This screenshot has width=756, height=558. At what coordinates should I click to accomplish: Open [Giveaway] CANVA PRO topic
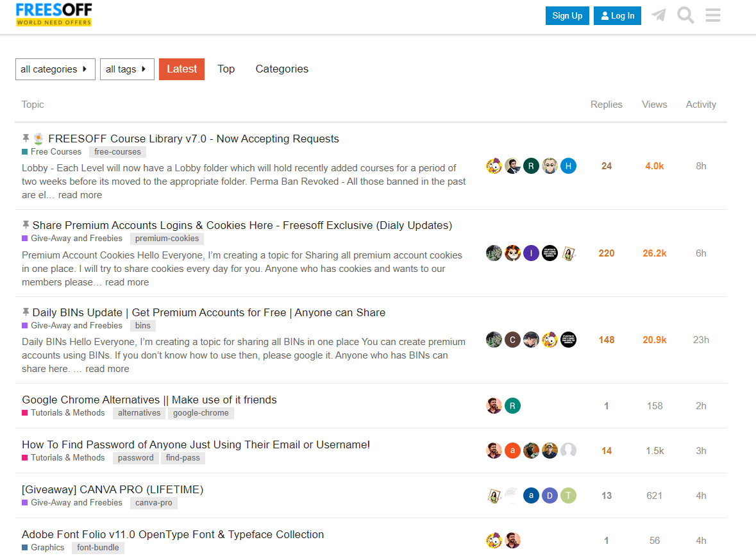112,489
